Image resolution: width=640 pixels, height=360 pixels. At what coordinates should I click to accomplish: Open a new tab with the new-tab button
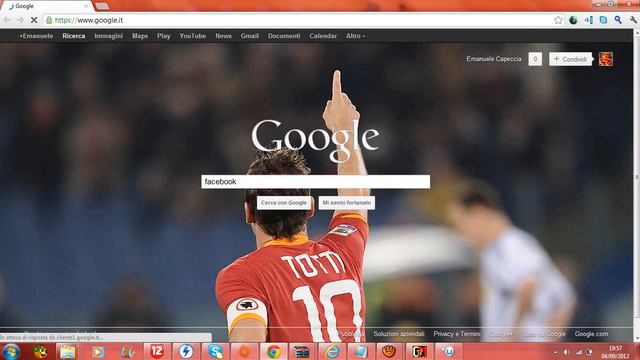pos(102,6)
